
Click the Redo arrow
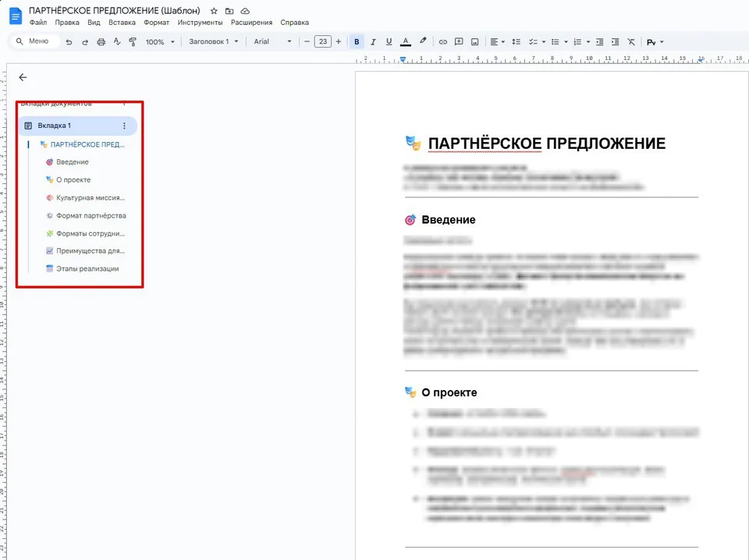coord(85,42)
